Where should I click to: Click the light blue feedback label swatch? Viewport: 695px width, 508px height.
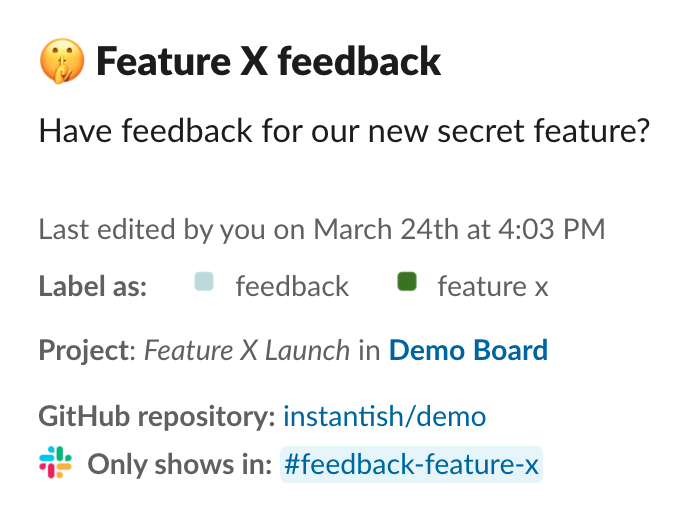click(x=204, y=281)
